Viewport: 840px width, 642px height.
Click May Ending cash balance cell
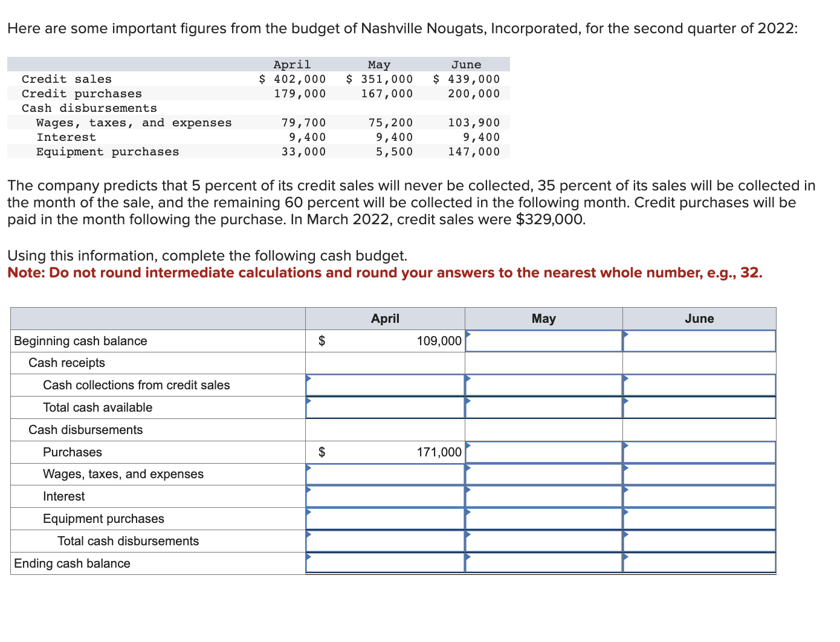click(x=544, y=563)
